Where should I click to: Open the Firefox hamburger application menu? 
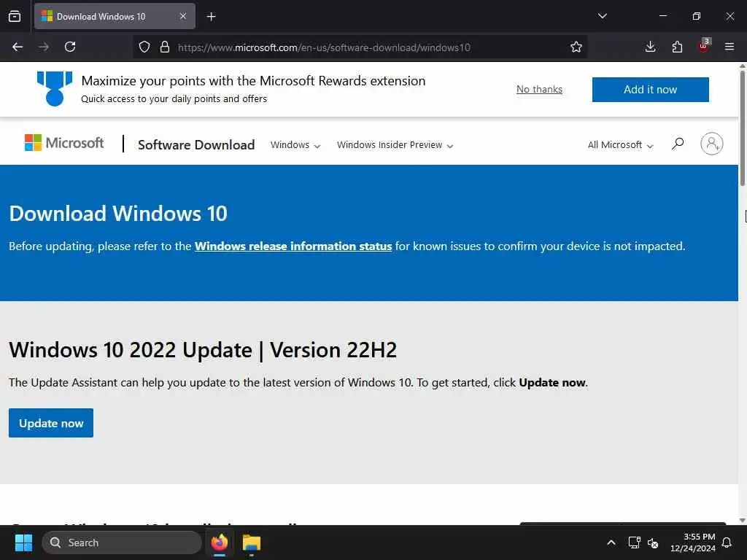click(729, 47)
